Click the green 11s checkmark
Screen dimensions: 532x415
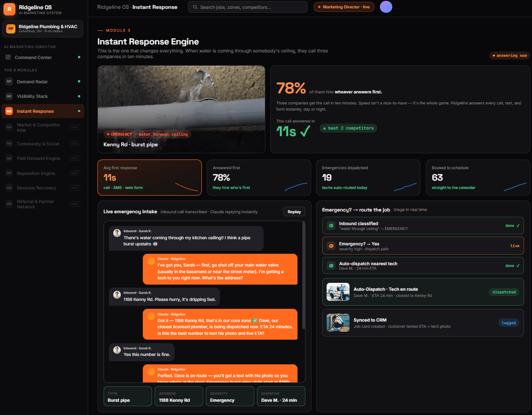[x=305, y=131]
